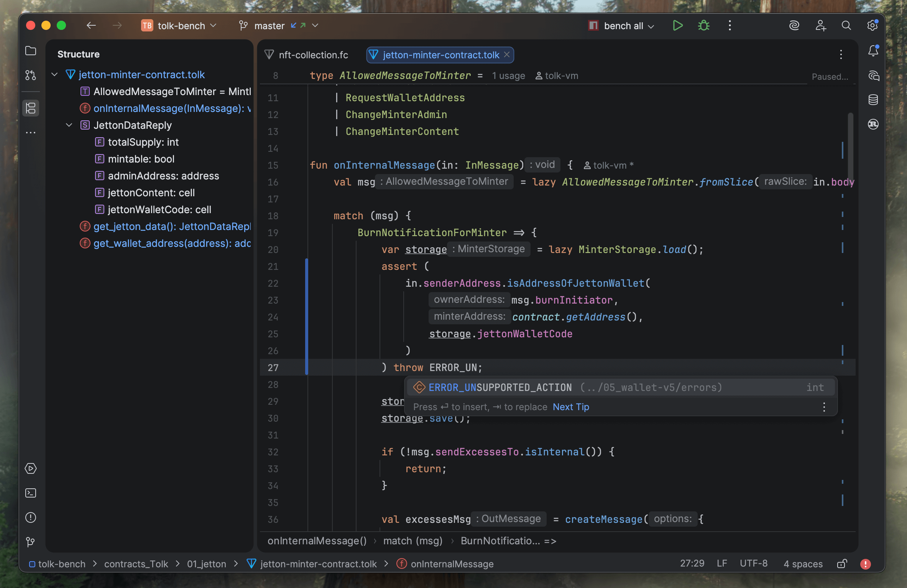
Task: Show the Notifications panel
Action: tap(873, 51)
